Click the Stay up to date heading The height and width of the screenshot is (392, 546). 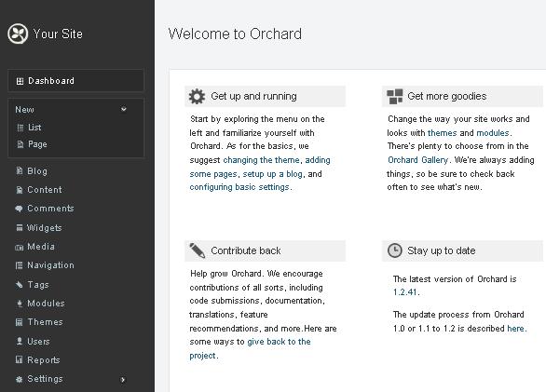(x=442, y=250)
